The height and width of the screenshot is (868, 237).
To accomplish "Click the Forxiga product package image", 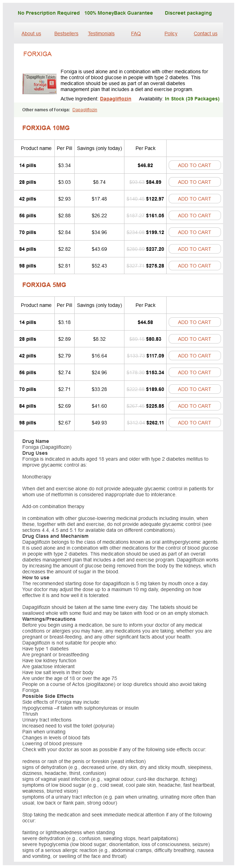I will coord(39,84).
